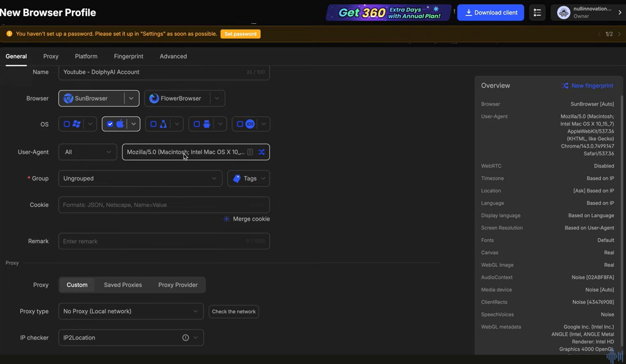This screenshot has height=364, width=626.
Task: Select the Proxy Provider option
Action: pyautogui.click(x=178, y=285)
